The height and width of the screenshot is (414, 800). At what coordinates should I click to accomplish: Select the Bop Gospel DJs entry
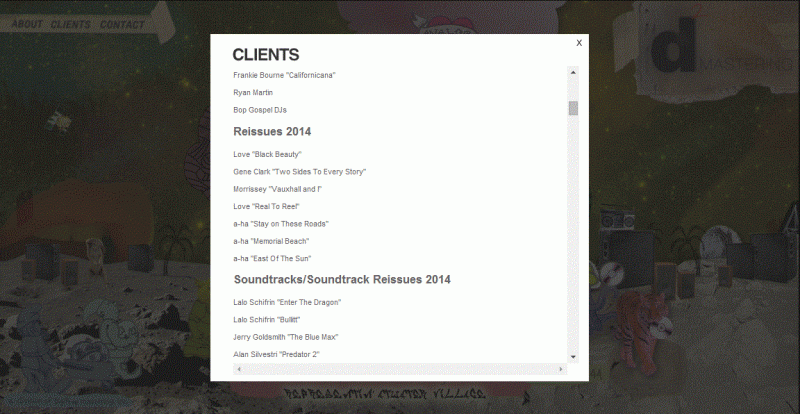tap(260, 110)
